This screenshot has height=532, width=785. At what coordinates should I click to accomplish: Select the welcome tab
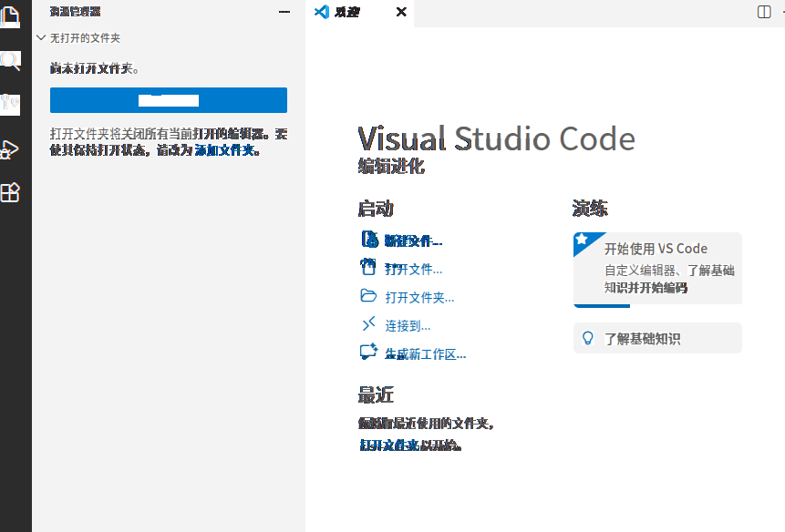(359, 12)
